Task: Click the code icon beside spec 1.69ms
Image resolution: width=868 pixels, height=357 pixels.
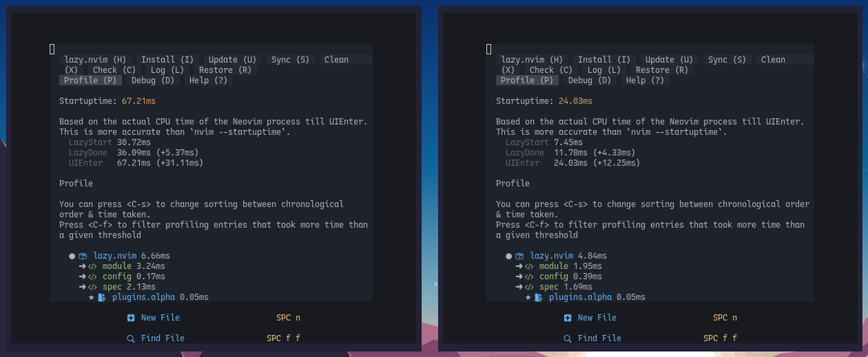Action: pos(529,286)
